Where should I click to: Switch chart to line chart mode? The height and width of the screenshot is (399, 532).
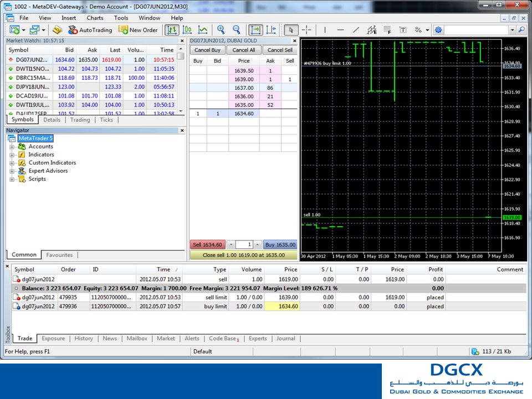pyautogui.click(x=203, y=30)
